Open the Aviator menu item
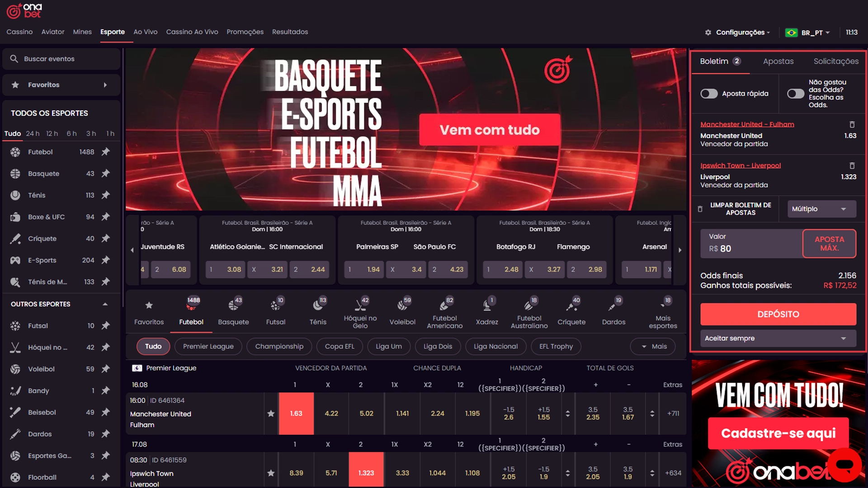 (x=53, y=32)
